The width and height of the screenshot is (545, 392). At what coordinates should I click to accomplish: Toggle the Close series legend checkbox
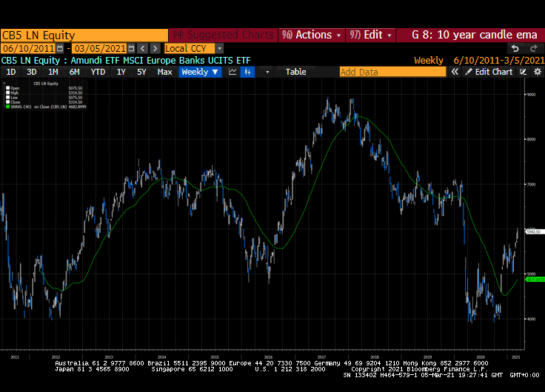click(x=7, y=101)
